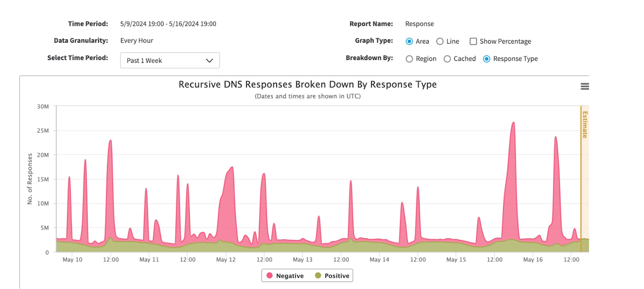Click the May 12 x-axis label
The width and height of the screenshot is (644, 289).
coord(226,259)
